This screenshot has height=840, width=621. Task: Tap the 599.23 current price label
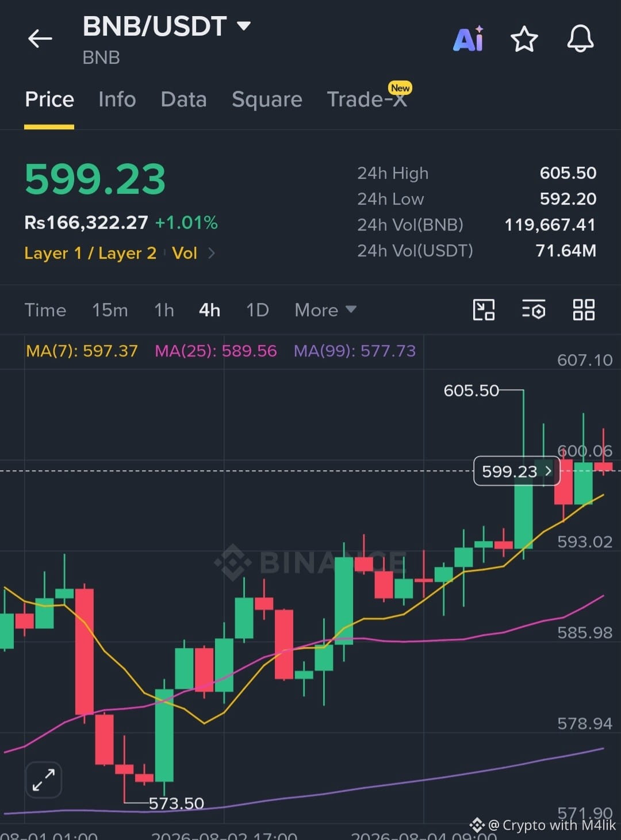[x=516, y=471]
